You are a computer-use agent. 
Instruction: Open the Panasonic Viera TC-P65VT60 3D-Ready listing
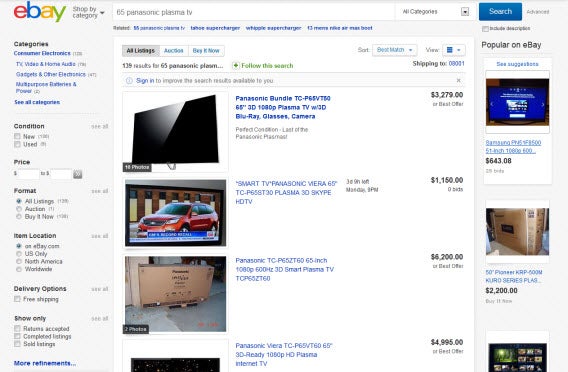click(x=284, y=355)
